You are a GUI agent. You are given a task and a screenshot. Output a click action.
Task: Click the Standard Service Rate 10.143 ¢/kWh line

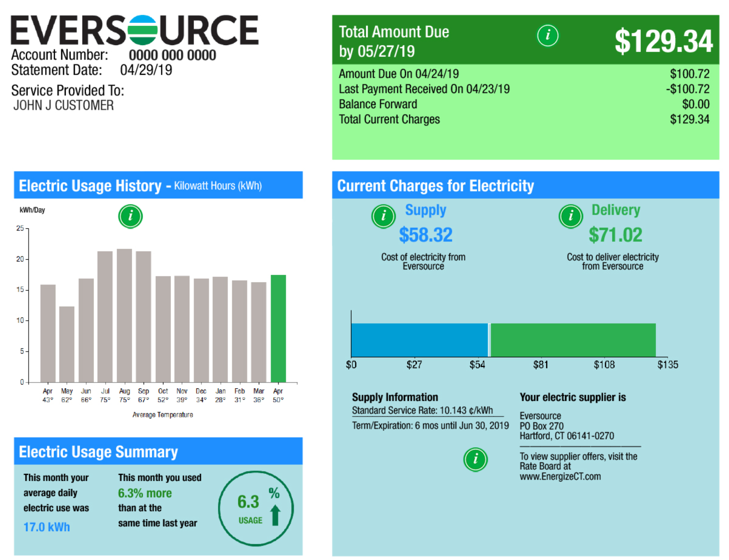422,410
